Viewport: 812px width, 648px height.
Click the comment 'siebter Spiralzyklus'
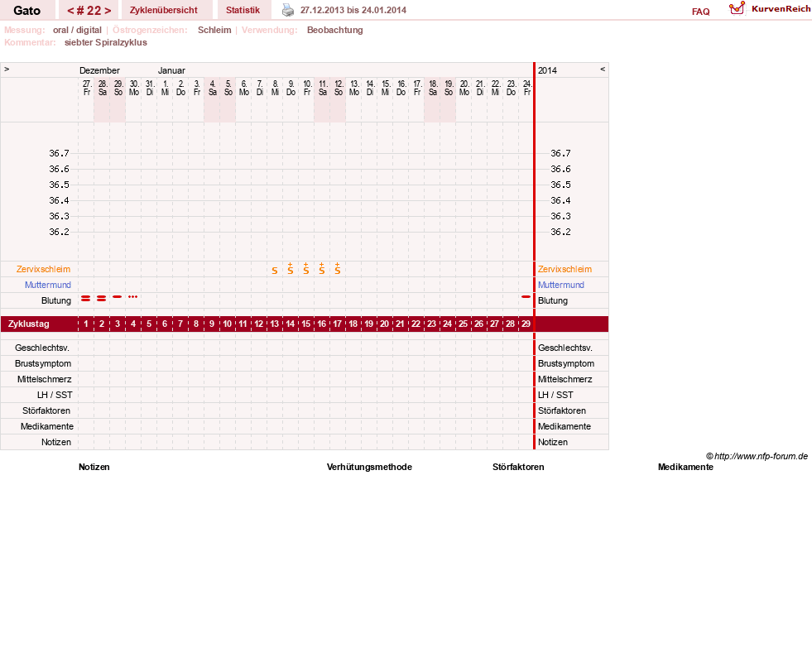click(x=106, y=42)
